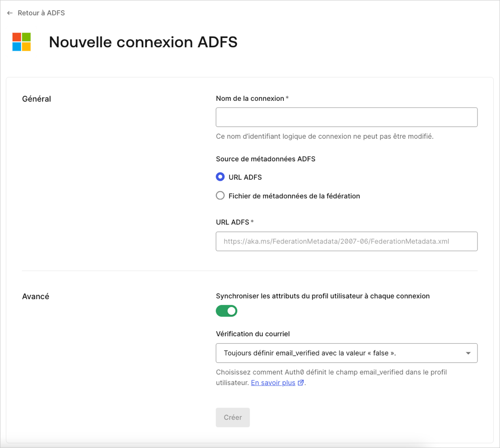This screenshot has width=500, height=448.
Task: Choose "Fichier de métadonnées de la fédération" option
Action: [220, 195]
